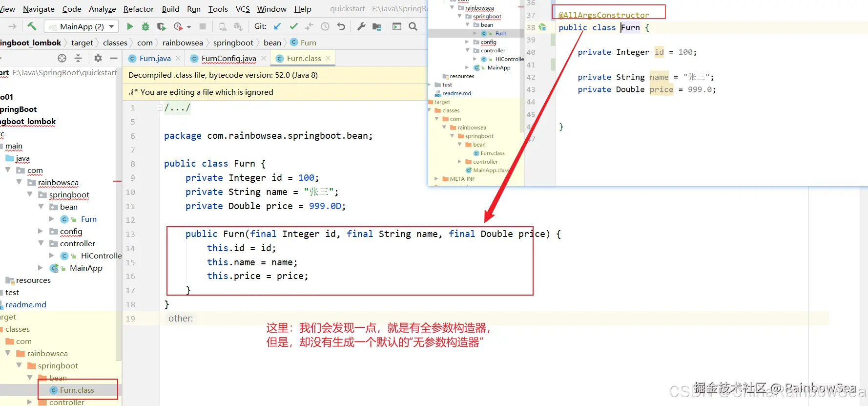Open Search Everywhere magnifier icon
This screenshot has height=406, width=868.
click(413, 26)
